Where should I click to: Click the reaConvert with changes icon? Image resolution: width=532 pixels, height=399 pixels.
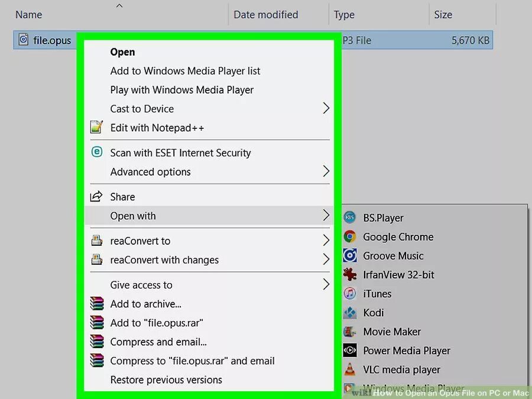click(x=97, y=259)
